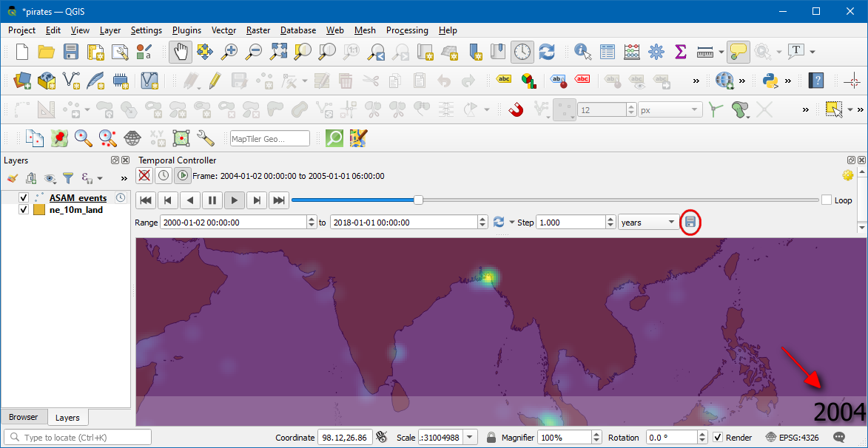Click the save animation disk icon
Screen dimensions: 868x448
(x=690, y=222)
